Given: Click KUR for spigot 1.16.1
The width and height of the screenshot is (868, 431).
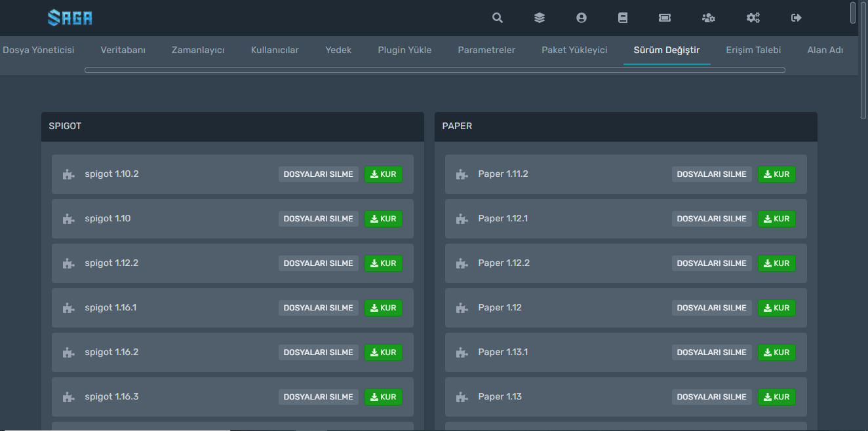Looking at the screenshot, I should pyautogui.click(x=384, y=308).
